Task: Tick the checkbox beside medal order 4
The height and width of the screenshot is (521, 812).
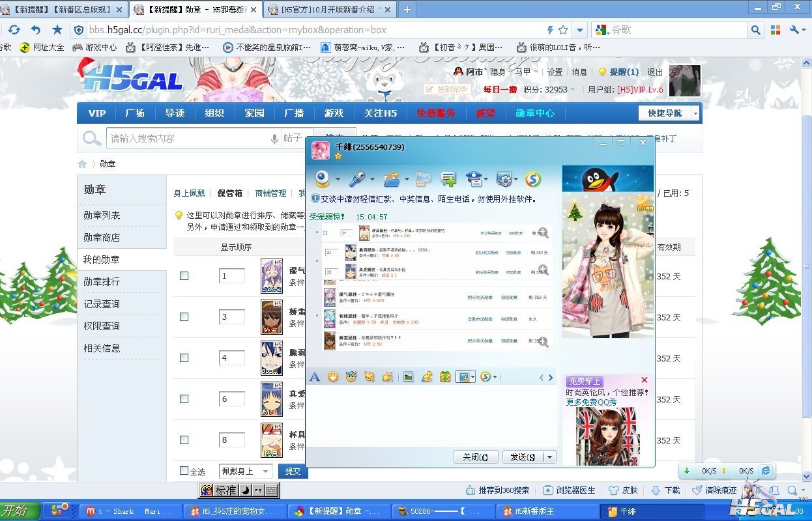Action: tap(184, 358)
